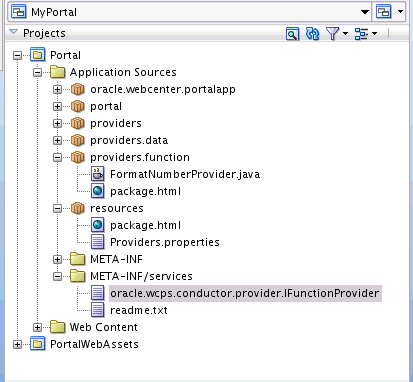Click the application icon beside MyPortal
Viewport: 413px width, 382px height.
click(x=18, y=12)
